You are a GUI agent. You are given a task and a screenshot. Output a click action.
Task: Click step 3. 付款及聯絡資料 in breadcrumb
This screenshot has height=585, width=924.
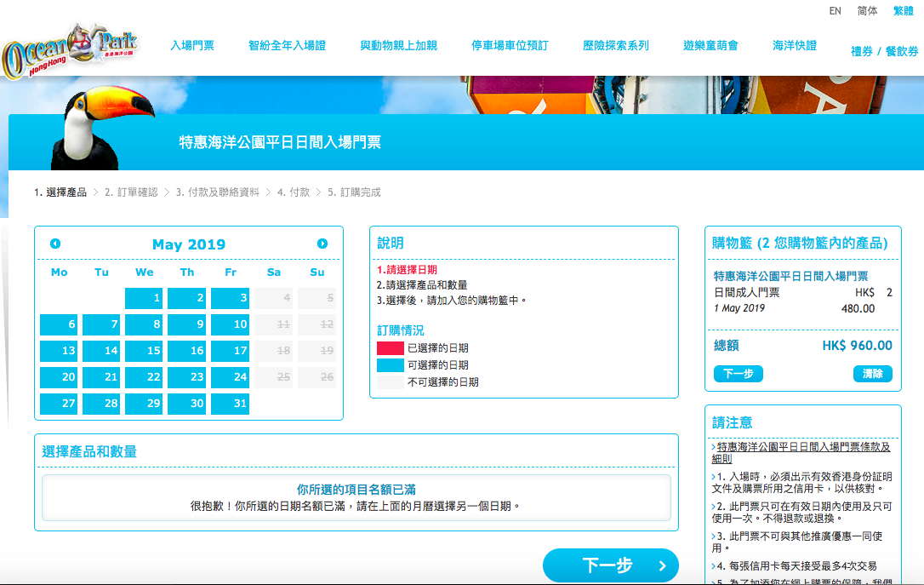[218, 192]
